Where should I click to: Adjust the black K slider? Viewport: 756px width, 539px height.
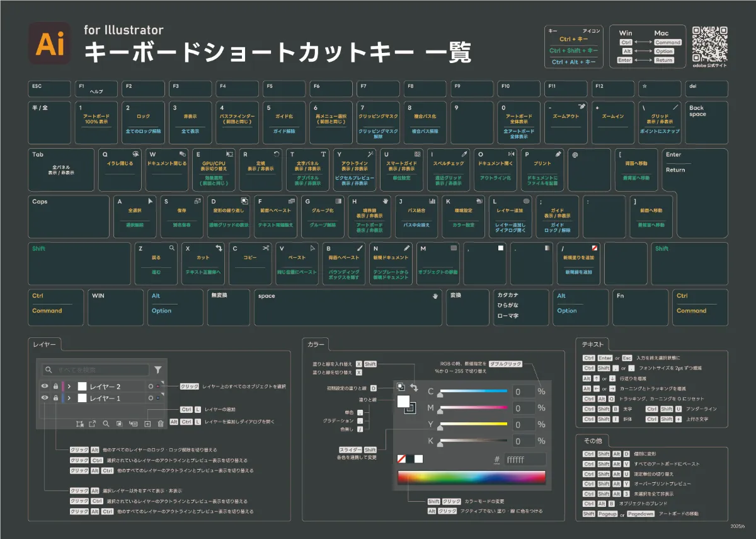coord(474,441)
